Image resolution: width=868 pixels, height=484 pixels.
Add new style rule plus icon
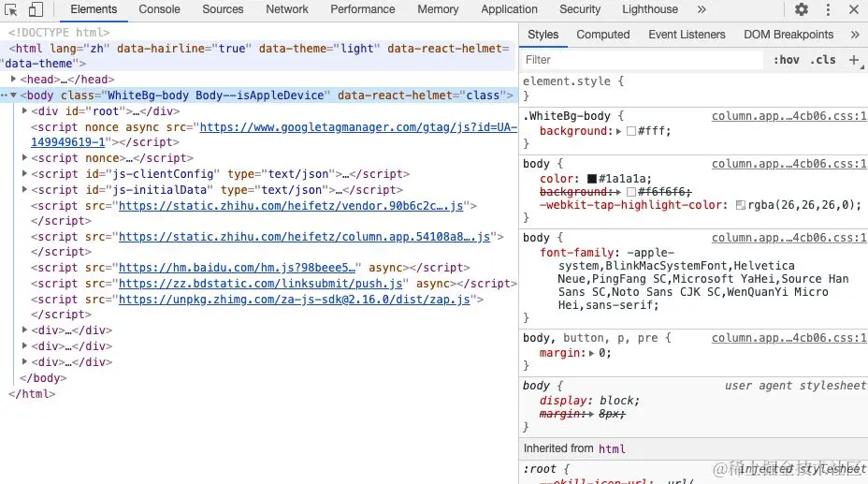point(854,60)
